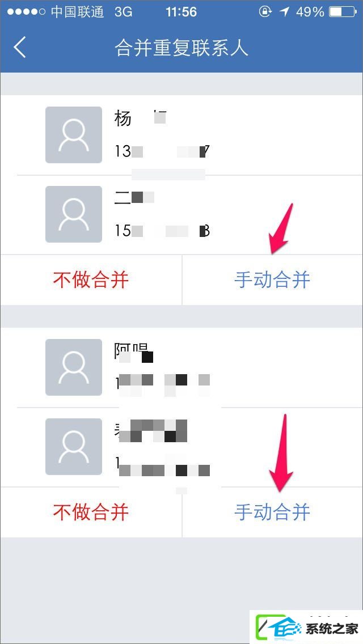Tap the avatar of contact 阿
The width and height of the screenshot is (363, 644).
point(74,367)
